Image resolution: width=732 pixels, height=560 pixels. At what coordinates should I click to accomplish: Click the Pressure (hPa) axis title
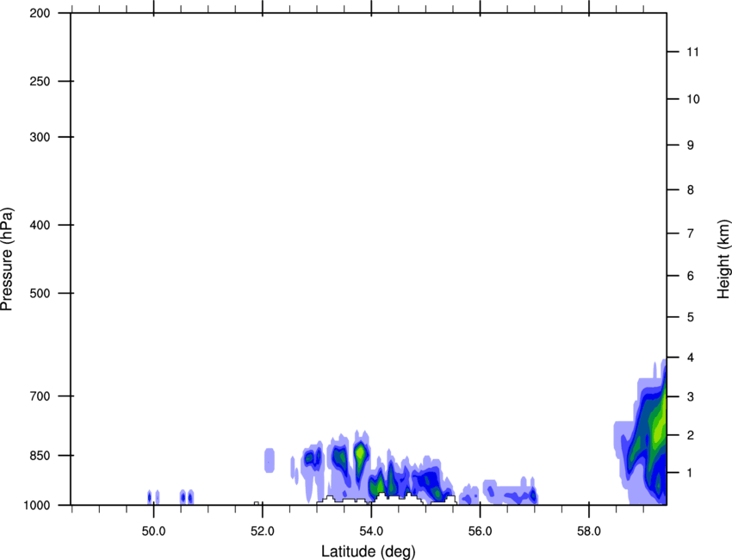7,258
